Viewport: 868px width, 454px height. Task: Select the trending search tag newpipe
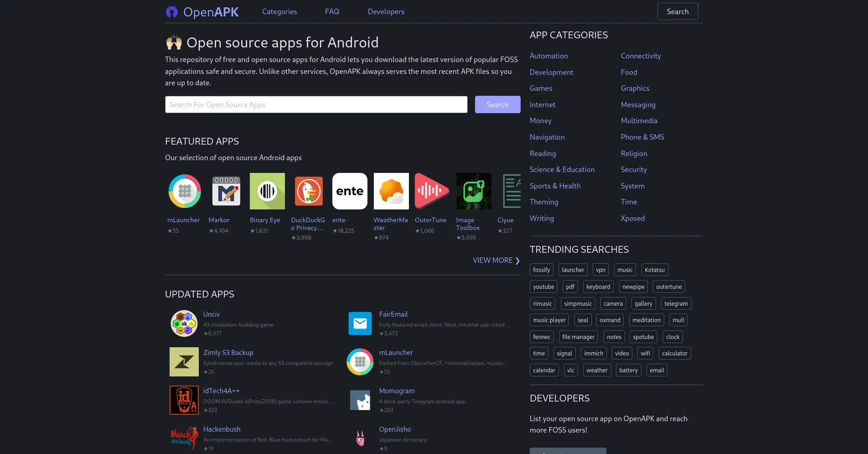[x=633, y=287]
